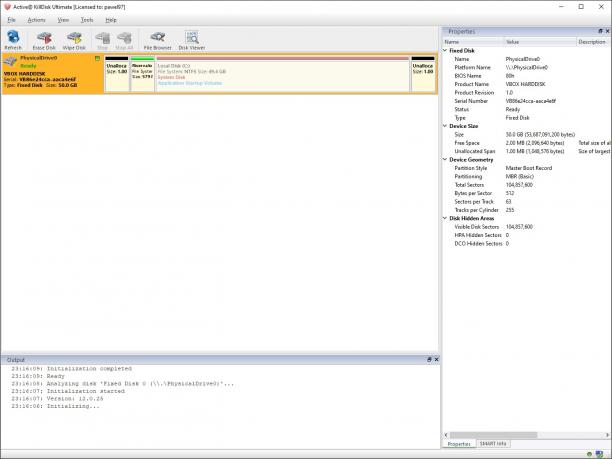Select the Serial Number property row
Image resolution: width=612 pixels, height=459 pixels.
[x=527, y=101]
